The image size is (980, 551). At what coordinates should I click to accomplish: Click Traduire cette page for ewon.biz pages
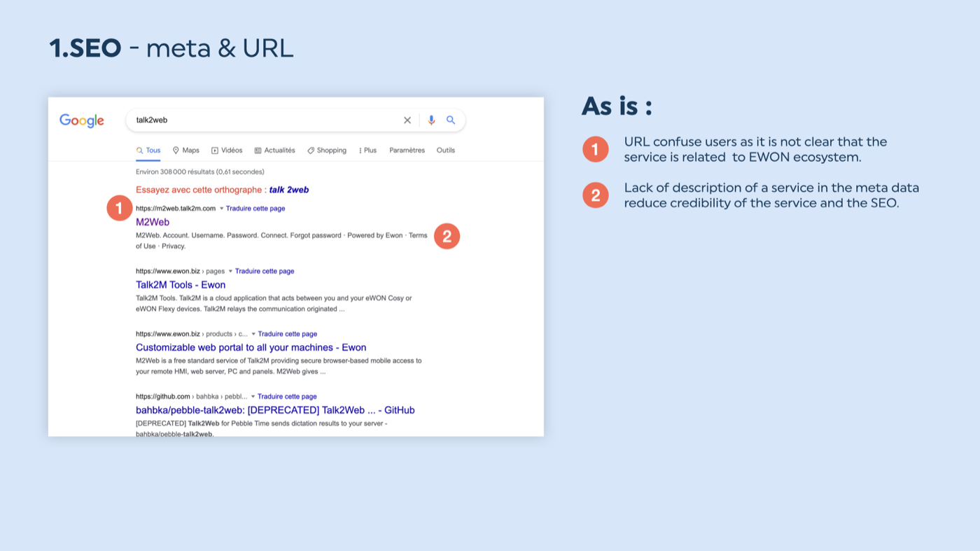coord(265,271)
